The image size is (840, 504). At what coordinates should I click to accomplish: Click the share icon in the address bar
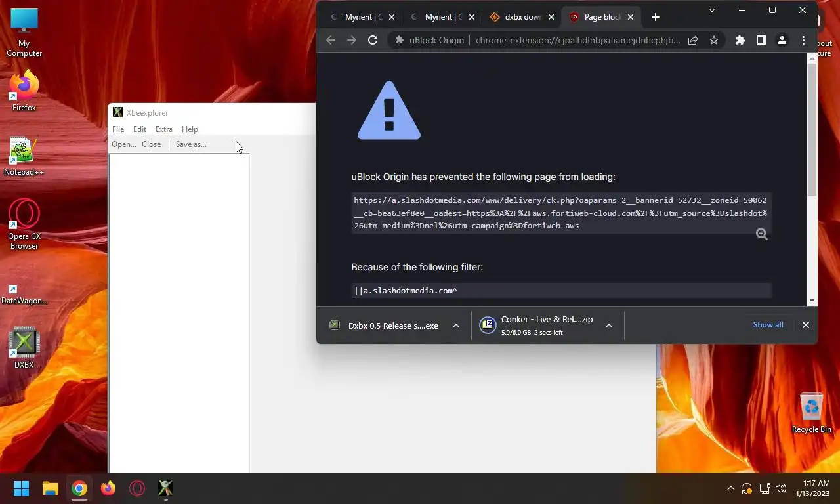693,40
